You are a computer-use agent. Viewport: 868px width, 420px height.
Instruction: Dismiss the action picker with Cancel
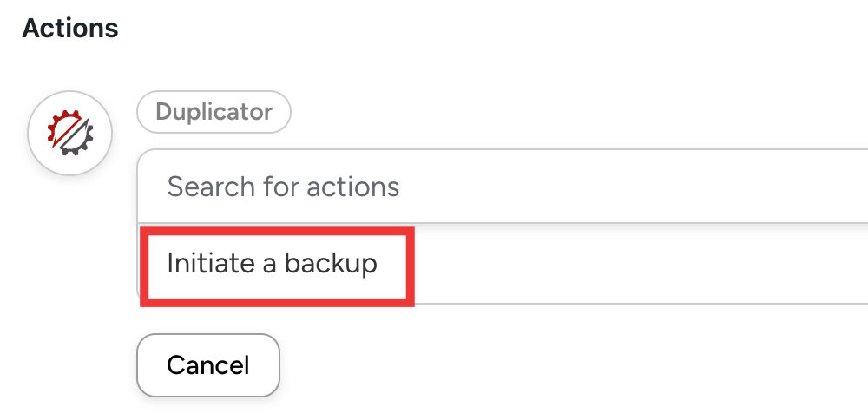[208, 365]
